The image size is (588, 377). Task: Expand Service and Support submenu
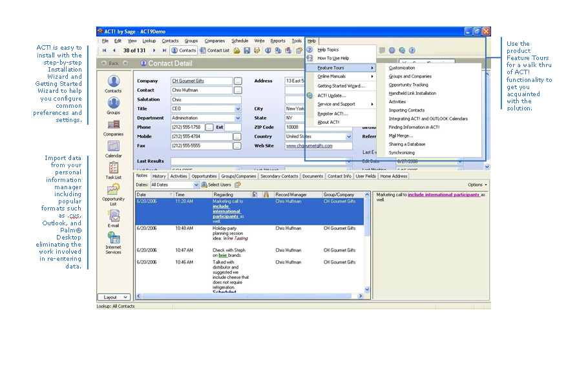point(341,104)
